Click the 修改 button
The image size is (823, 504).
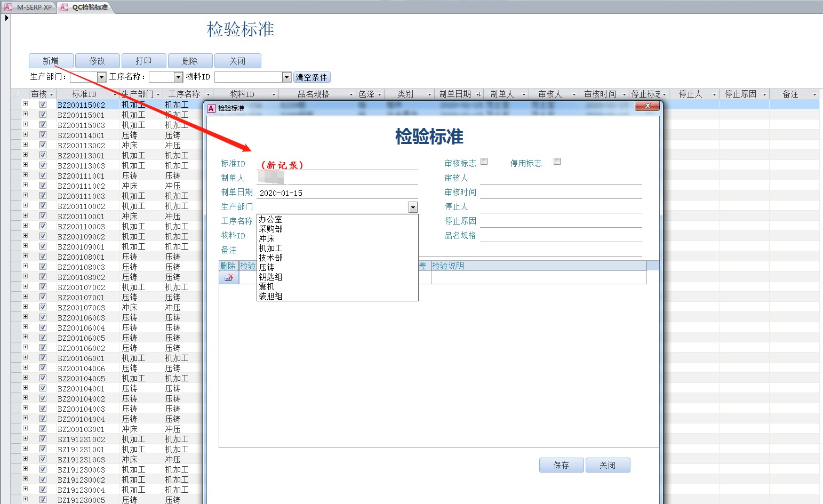97,61
